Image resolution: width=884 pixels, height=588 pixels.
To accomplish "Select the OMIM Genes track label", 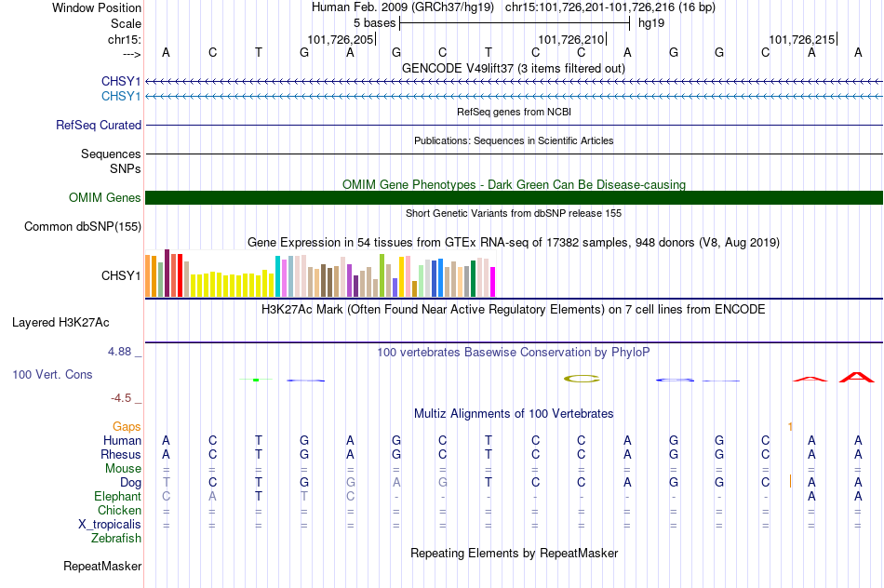I will 105,198.
